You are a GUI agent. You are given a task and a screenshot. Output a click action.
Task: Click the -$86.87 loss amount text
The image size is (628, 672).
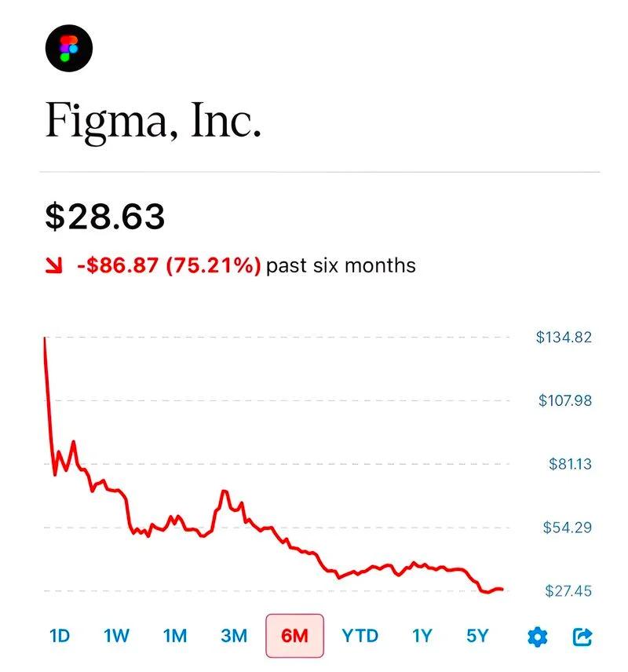(118, 265)
